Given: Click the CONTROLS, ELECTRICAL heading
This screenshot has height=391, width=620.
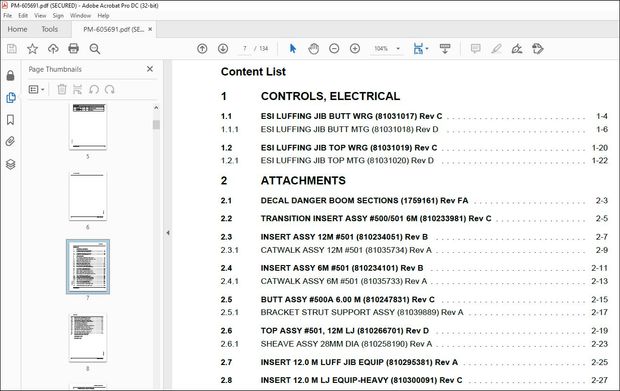Looking at the screenshot, I should (x=330, y=96).
